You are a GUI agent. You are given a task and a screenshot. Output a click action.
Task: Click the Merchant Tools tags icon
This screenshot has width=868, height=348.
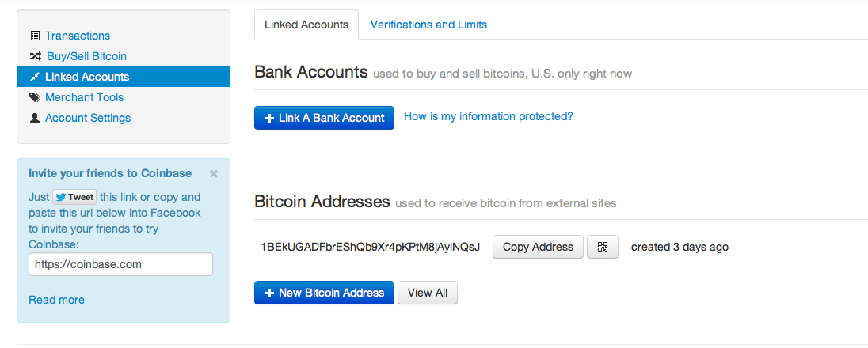(35, 97)
